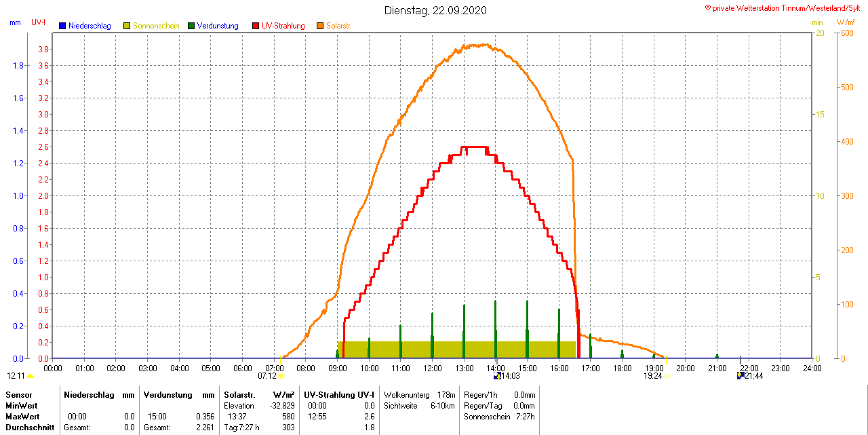The height and width of the screenshot is (435, 868).
Task: Click the Solarstr. max value 580
Action: point(289,416)
